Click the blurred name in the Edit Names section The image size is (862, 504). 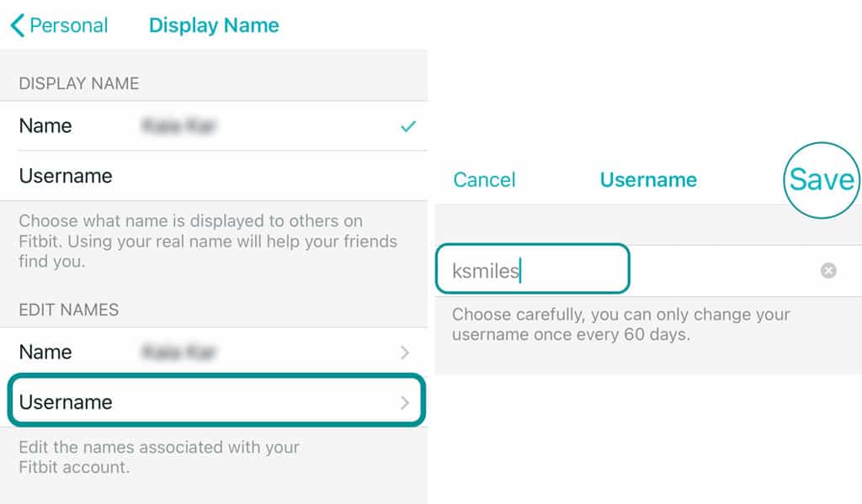pos(179,353)
